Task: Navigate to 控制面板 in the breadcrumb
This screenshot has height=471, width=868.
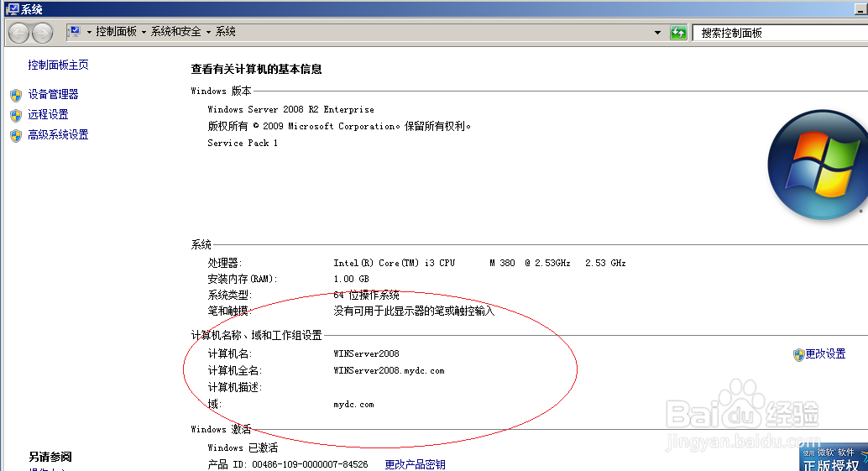Action: (x=116, y=32)
